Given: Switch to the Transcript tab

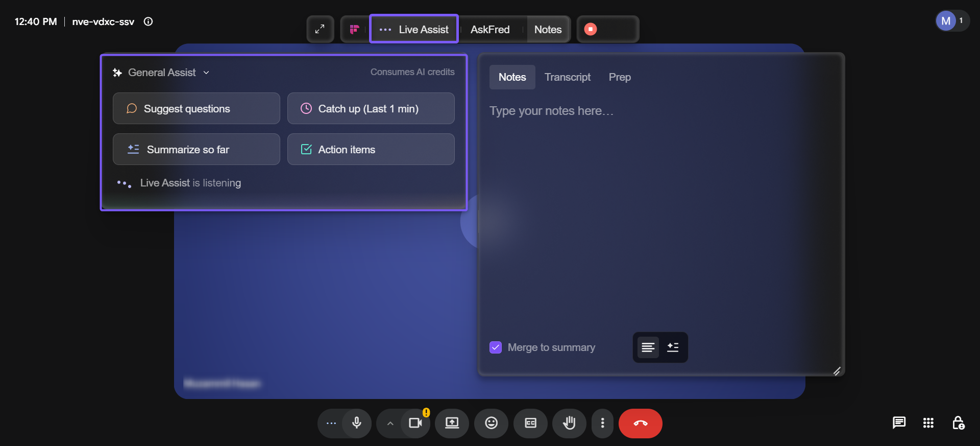Looking at the screenshot, I should tap(567, 77).
